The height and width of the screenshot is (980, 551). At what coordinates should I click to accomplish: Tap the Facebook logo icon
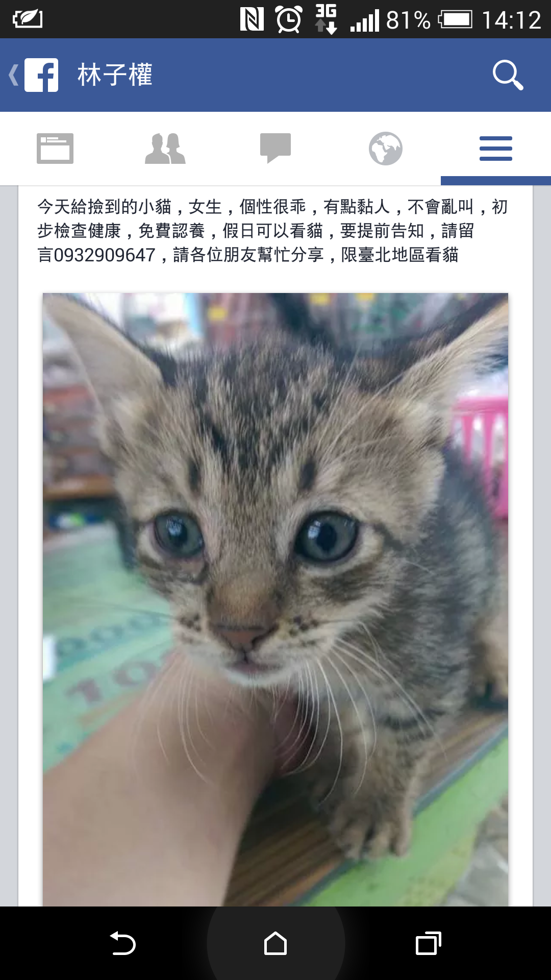pos(41,75)
